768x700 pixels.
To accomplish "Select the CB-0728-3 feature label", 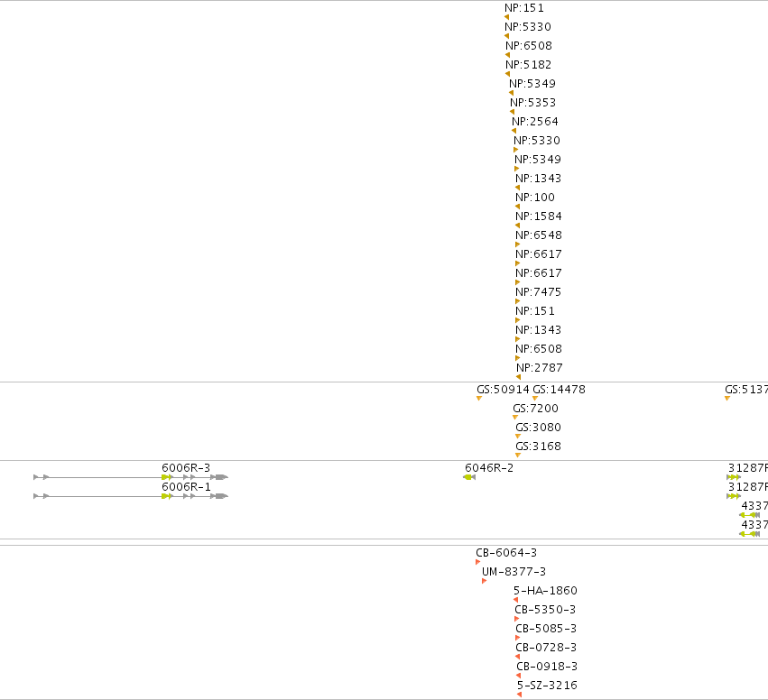I will click(546, 648).
